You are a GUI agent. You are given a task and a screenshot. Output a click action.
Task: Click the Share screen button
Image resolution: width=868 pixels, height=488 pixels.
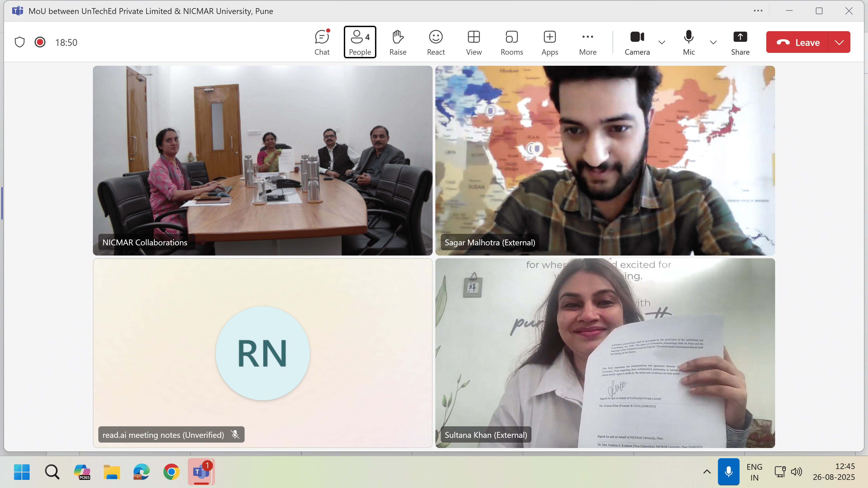coord(740,42)
